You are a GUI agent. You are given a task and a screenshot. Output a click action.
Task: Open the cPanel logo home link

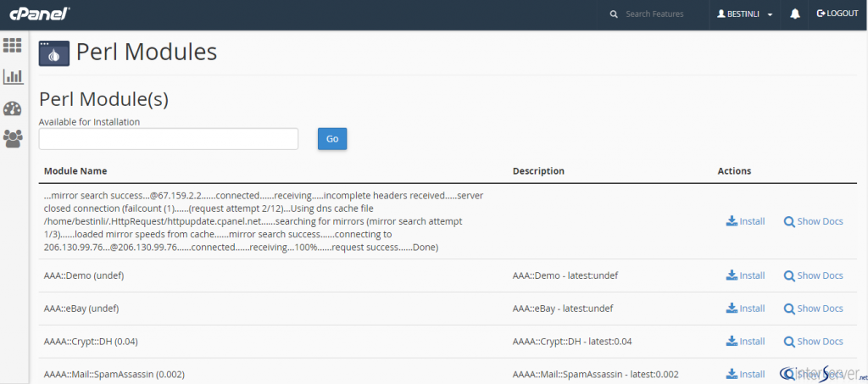click(39, 14)
